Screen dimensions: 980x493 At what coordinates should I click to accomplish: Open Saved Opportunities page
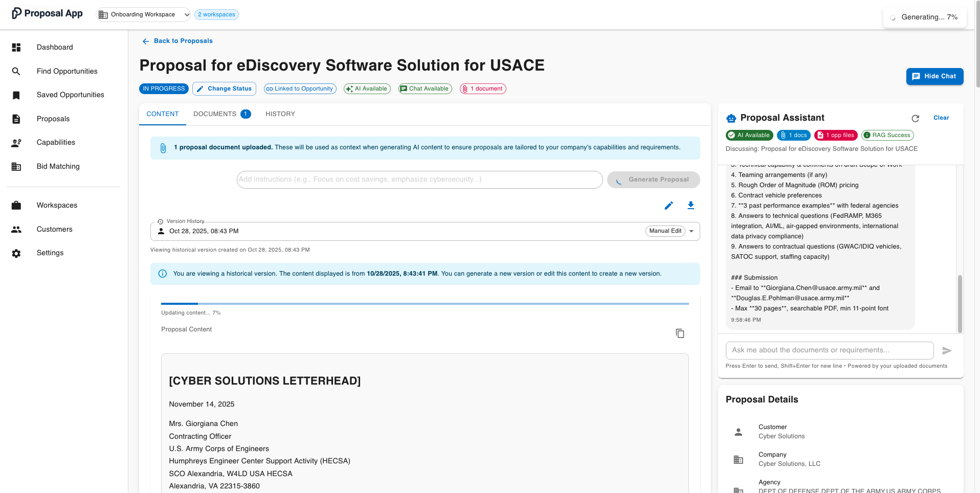tap(71, 95)
